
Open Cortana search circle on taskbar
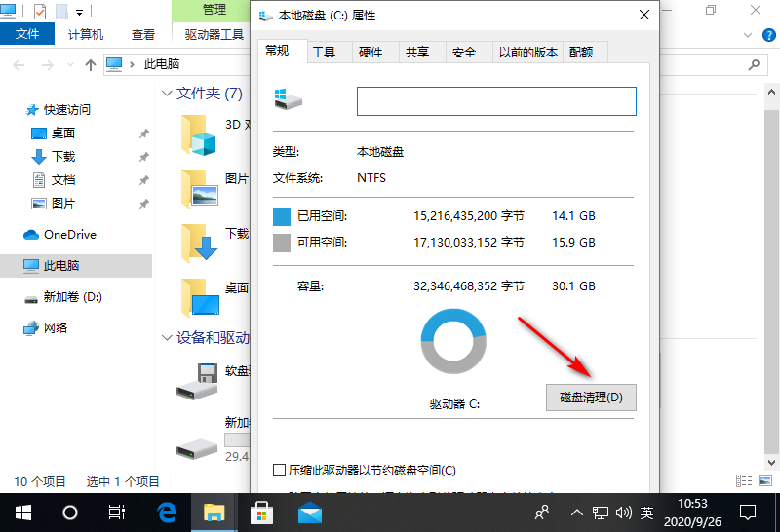pyautogui.click(x=70, y=513)
